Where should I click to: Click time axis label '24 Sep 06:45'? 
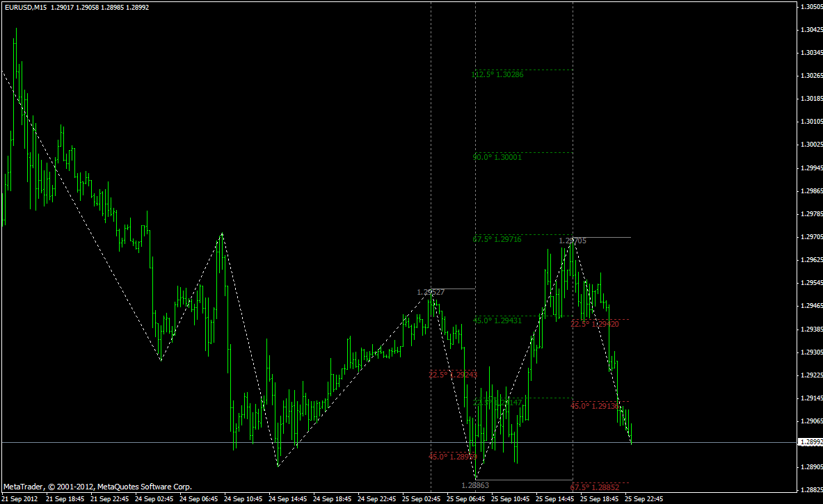click(199, 498)
